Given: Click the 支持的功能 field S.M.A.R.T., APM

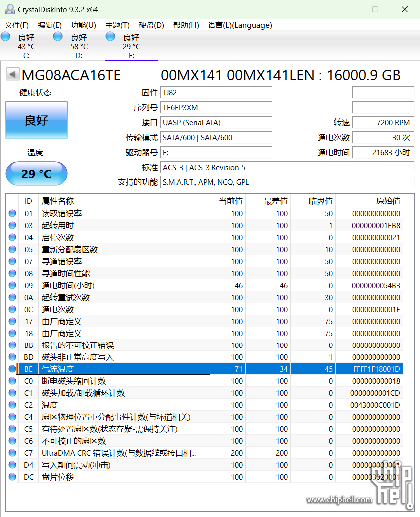Looking at the screenshot, I should 287,182.
